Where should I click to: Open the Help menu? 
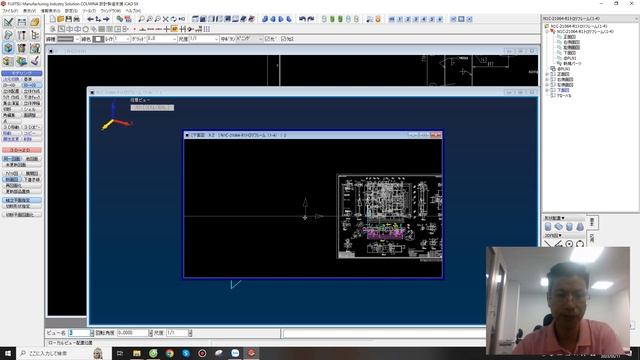133,11
